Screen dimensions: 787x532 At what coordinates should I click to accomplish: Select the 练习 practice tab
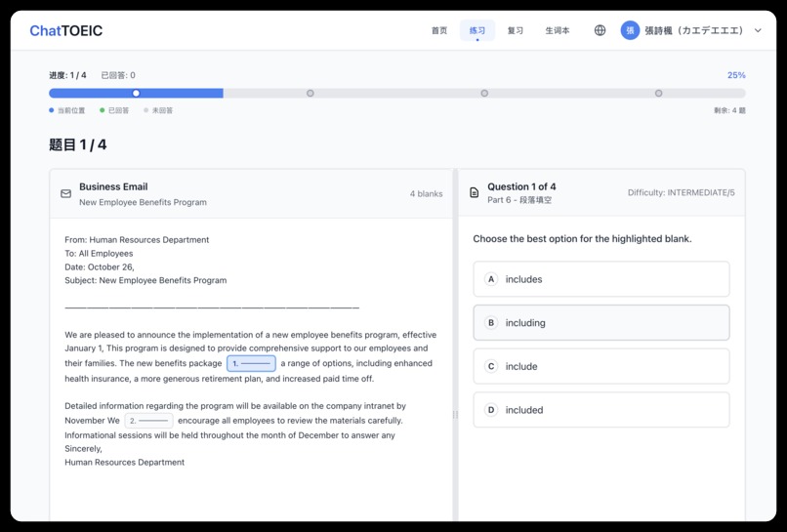click(477, 30)
